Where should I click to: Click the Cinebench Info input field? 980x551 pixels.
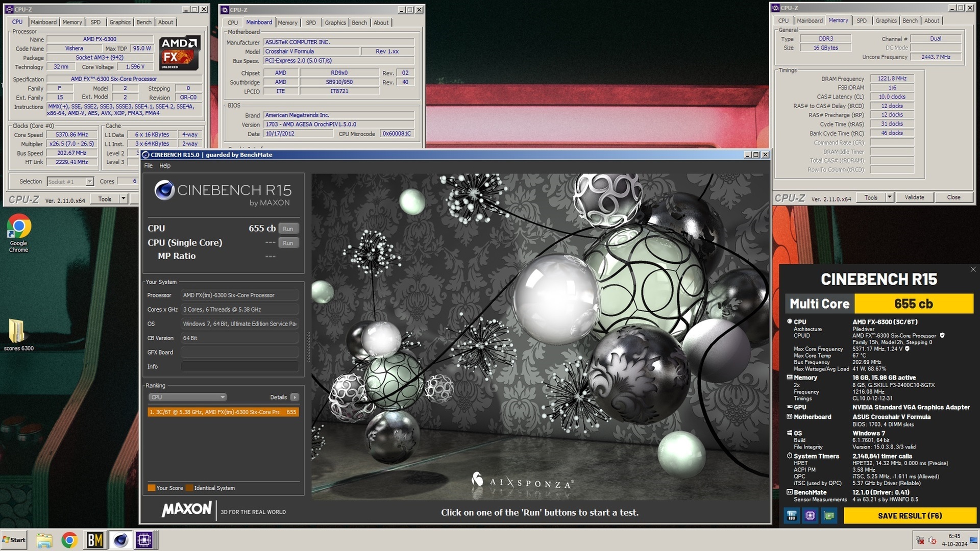coord(240,366)
